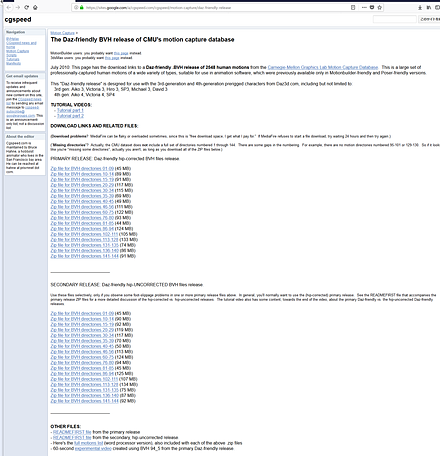Click the green padlock site security icon
The width and height of the screenshot is (440, 456).
pyautogui.click(x=81, y=7)
